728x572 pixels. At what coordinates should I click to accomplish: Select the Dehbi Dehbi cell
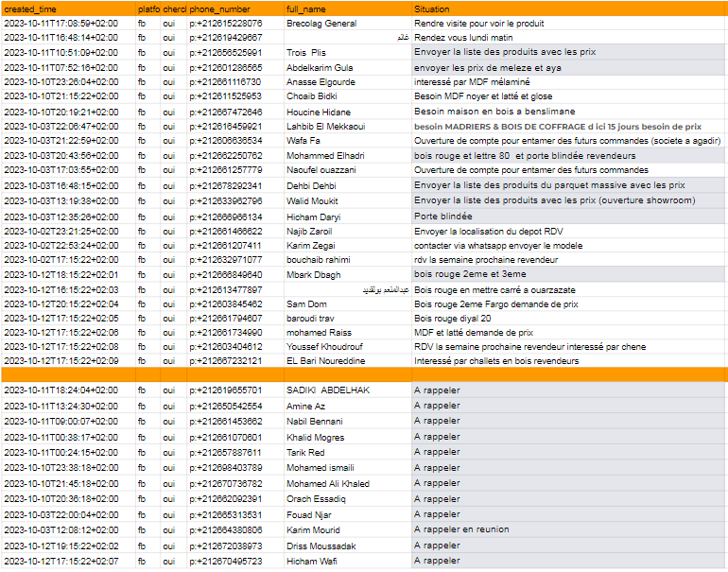coord(348,185)
